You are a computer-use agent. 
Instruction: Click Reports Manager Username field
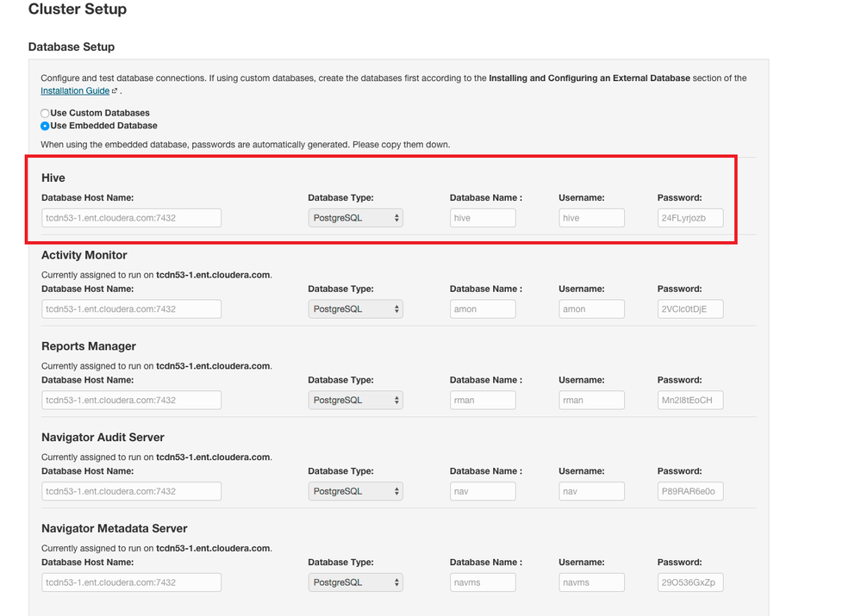coord(591,400)
